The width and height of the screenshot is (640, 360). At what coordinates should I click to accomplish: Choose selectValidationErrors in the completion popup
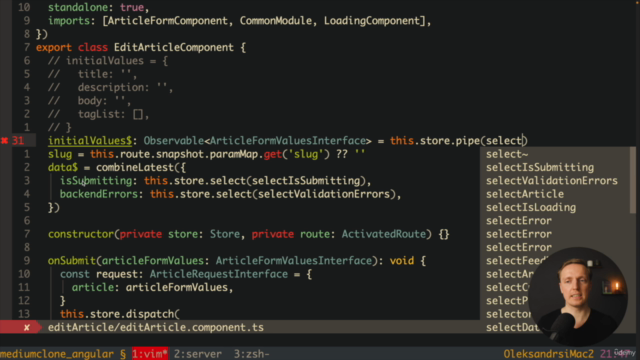coord(552,181)
